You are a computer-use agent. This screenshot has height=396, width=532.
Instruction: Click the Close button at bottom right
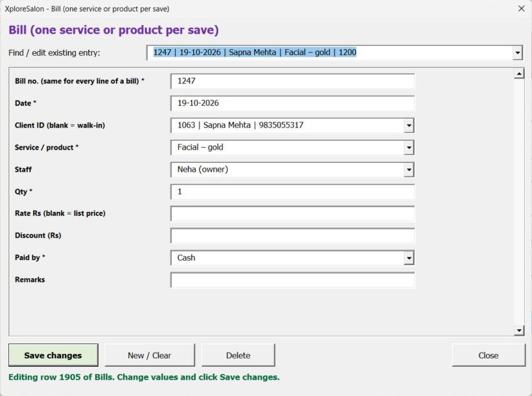(489, 355)
